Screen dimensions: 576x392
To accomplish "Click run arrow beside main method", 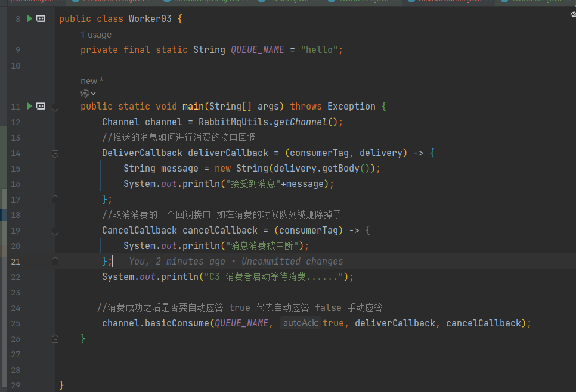I will 29,106.
